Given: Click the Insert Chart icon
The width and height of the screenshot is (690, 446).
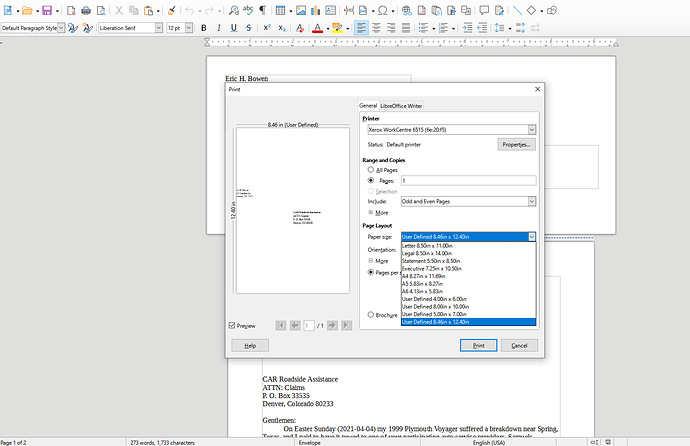Looking at the screenshot, I should pos(316,10).
